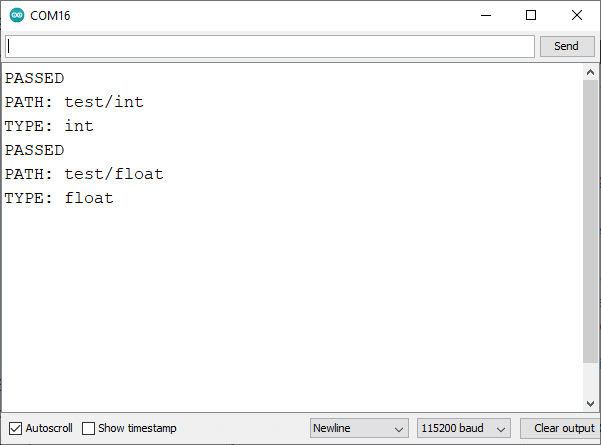The width and height of the screenshot is (601, 445).
Task: Click the COM16 title bar text
Action: point(50,15)
